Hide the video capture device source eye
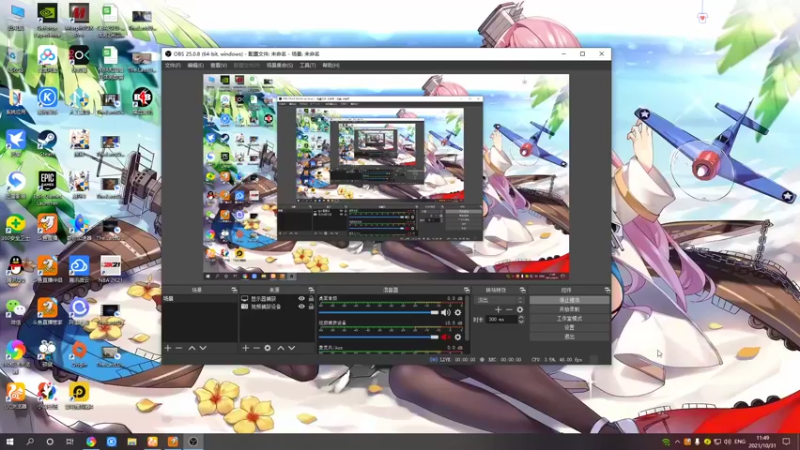Image resolution: width=800 pixels, height=450 pixels. click(x=302, y=307)
